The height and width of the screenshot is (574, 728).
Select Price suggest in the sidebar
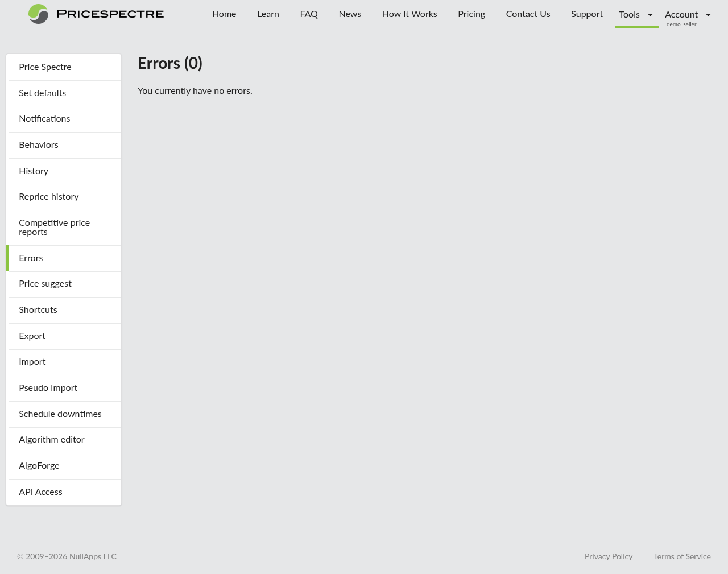pos(45,284)
